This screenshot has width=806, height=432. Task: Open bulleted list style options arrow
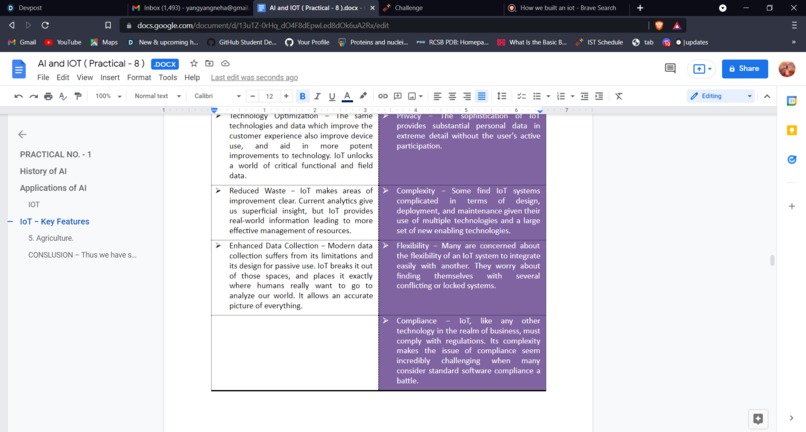(x=548, y=96)
